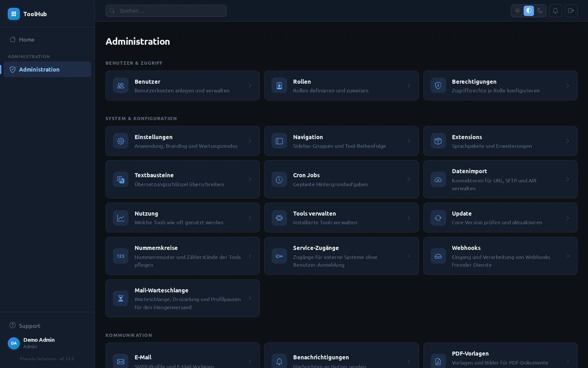
Task: Click the Extensions box icon
Action: pyautogui.click(x=438, y=141)
